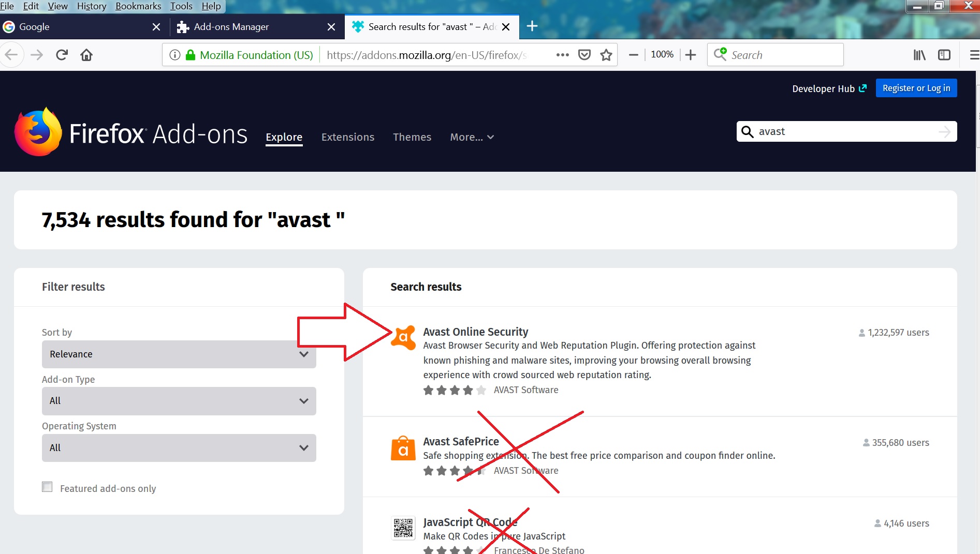Zoom in with the plus button
980x554 pixels.
pyautogui.click(x=691, y=55)
